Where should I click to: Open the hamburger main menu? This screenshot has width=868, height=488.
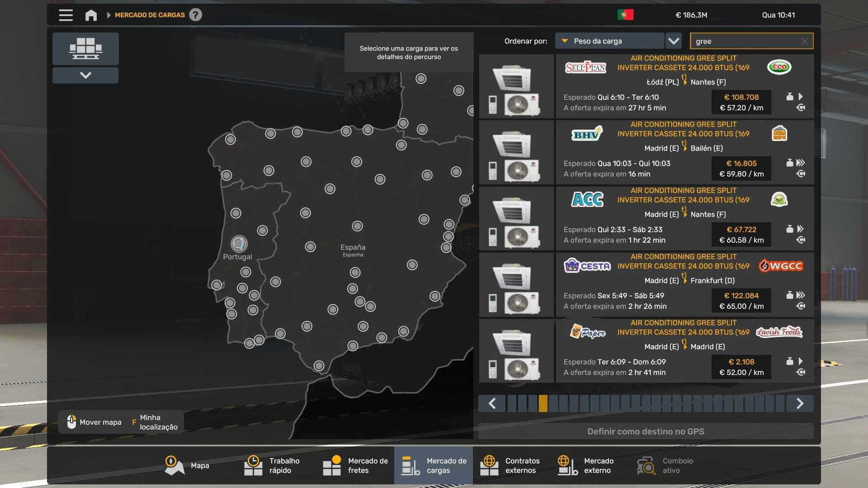point(66,15)
